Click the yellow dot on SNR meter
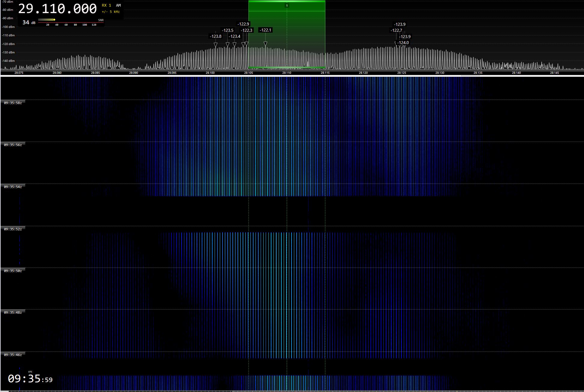The height and width of the screenshot is (392, 584). [x=54, y=20]
